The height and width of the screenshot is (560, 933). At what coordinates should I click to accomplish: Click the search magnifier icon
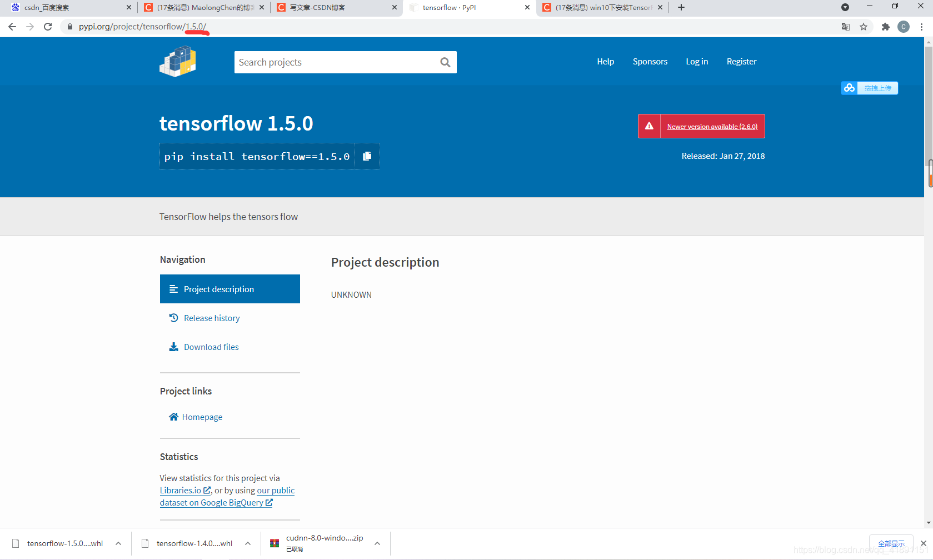tap(445, 62)
